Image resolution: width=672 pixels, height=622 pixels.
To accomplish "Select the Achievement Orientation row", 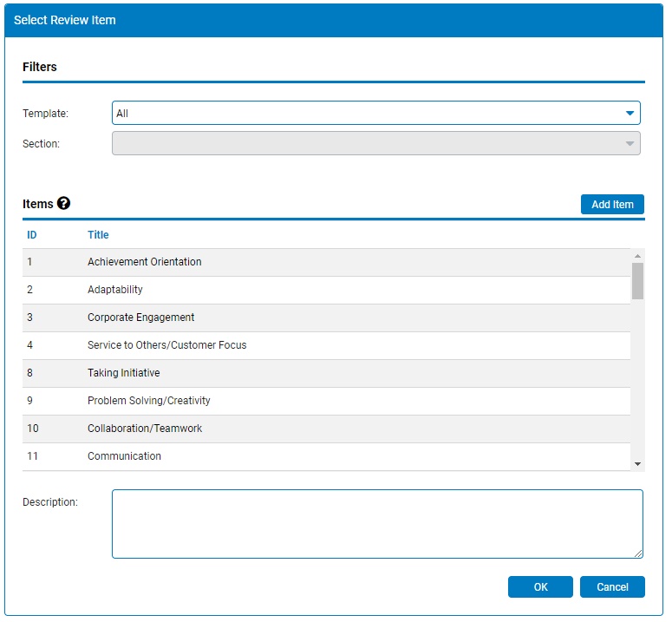I will coord(326,262).
